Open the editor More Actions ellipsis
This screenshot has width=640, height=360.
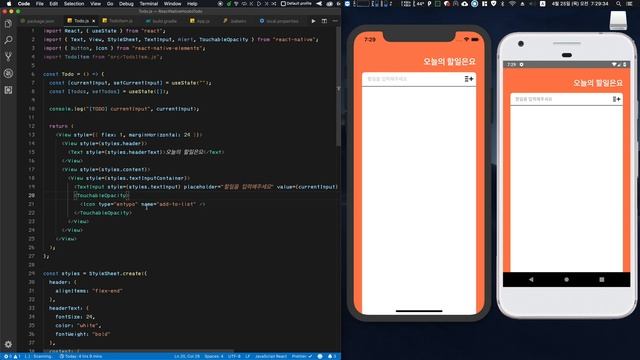pos(335,21)
